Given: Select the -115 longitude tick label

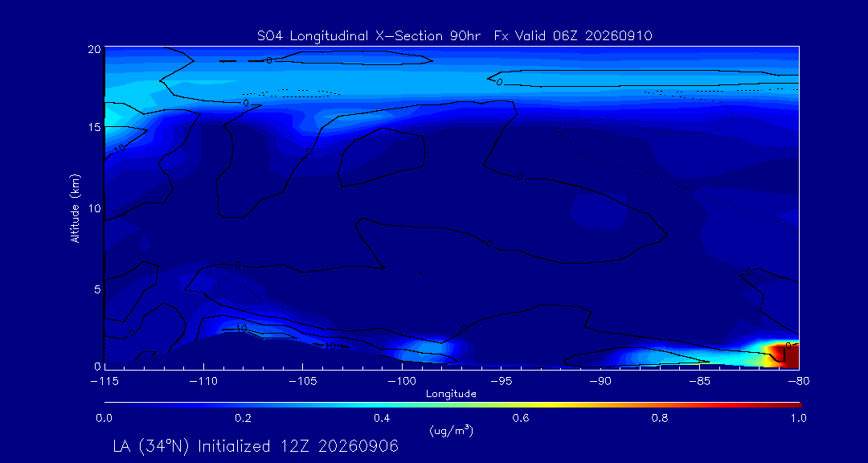Looking at the screenshot, I should point(105,382).
